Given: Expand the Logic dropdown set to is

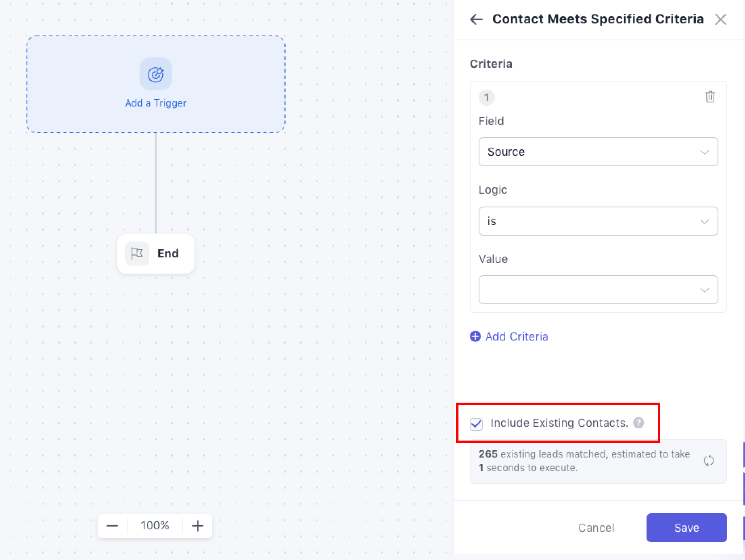Looking at the screenshot, I should [x=598, y=221].
